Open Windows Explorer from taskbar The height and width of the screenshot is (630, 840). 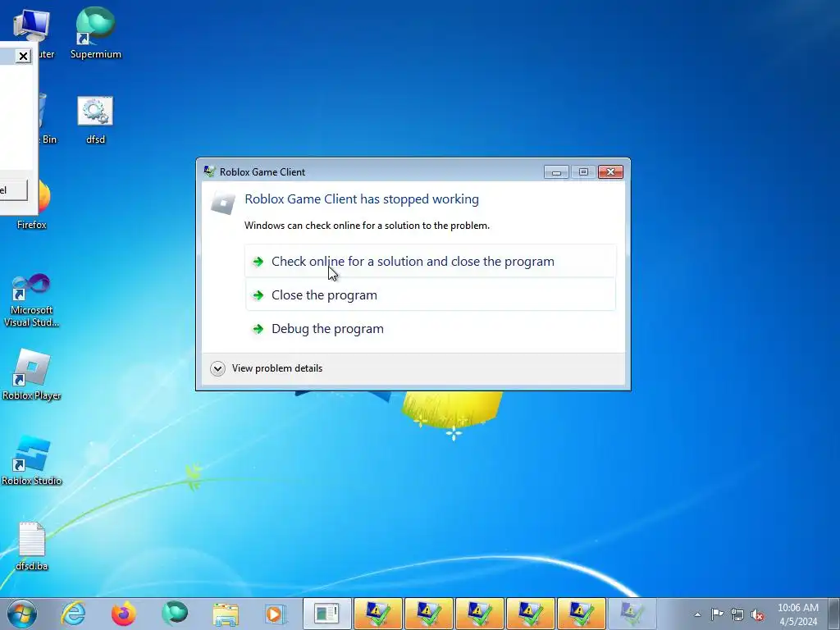click(x=226, y=614)
